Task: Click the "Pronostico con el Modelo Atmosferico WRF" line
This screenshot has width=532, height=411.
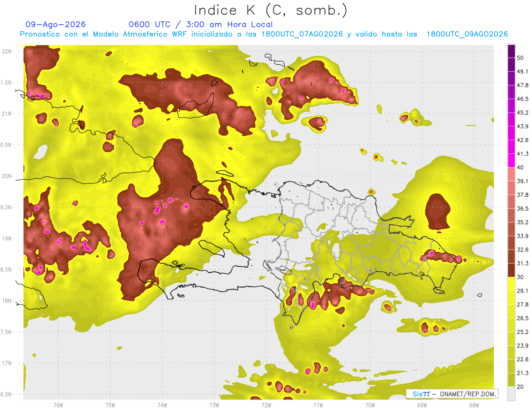Action: (x=264, y=34)
